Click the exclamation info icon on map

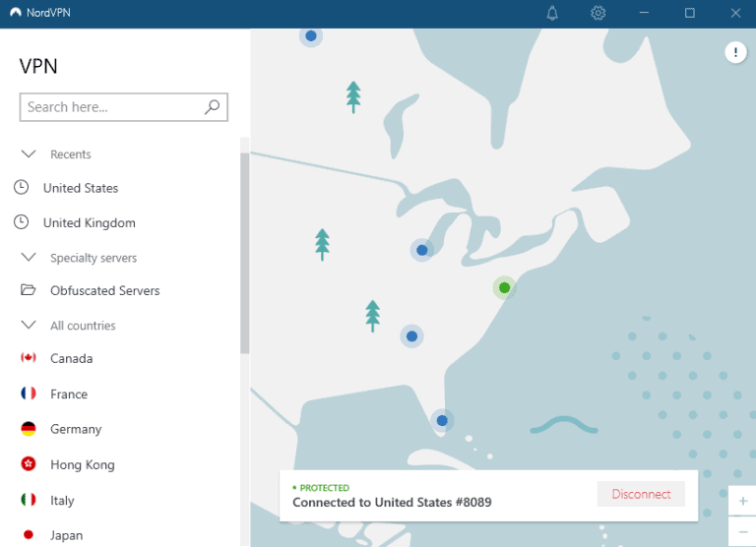click(x=735, y=52)
